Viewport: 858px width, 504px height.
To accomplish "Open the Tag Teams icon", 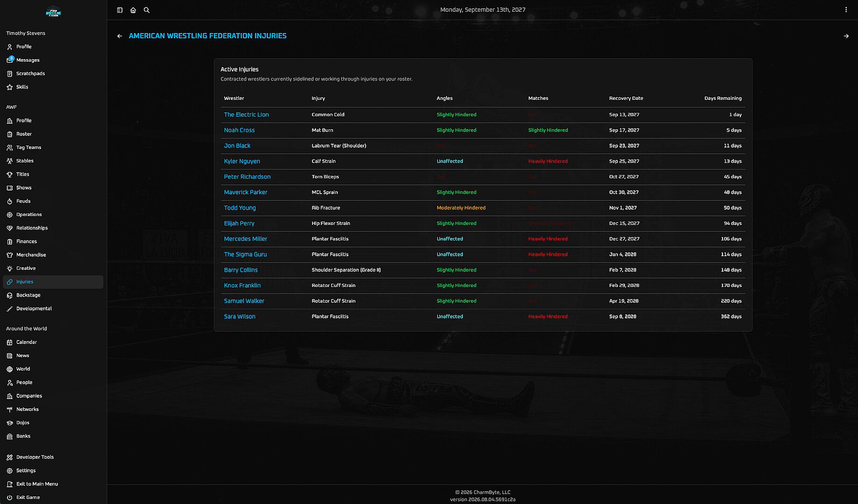I will 10,147.
